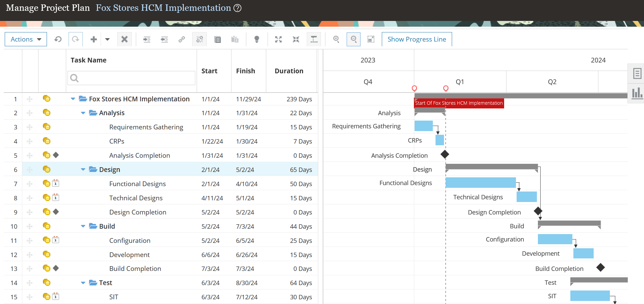
Task: Click the 11/29/24 finish date cell
Action: pyautogui.click(x=249, y=99)
